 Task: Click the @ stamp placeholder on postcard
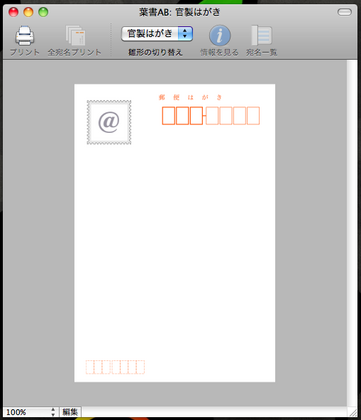pos(109,122)
